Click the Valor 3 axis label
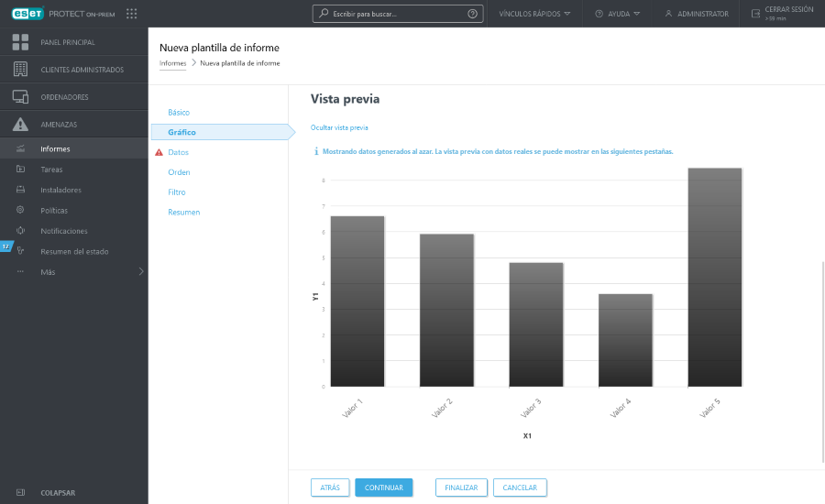Image resolution: width=825 pixels, height=504 pixels. click(x=531, y=409)
